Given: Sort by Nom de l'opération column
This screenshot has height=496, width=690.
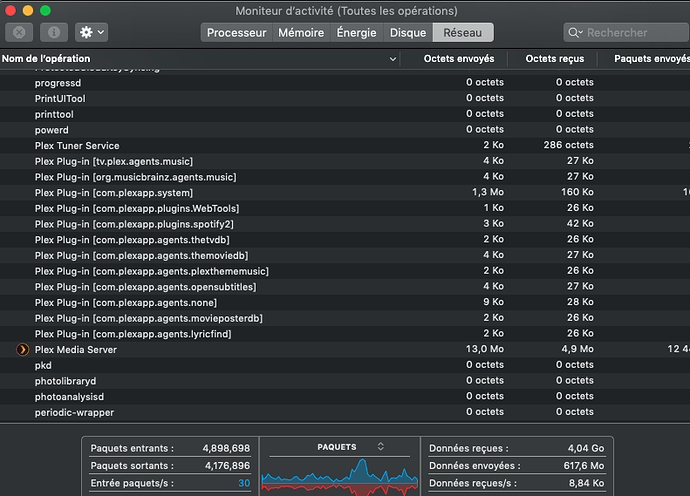Looking at the screenshot, I should (200, 59).
